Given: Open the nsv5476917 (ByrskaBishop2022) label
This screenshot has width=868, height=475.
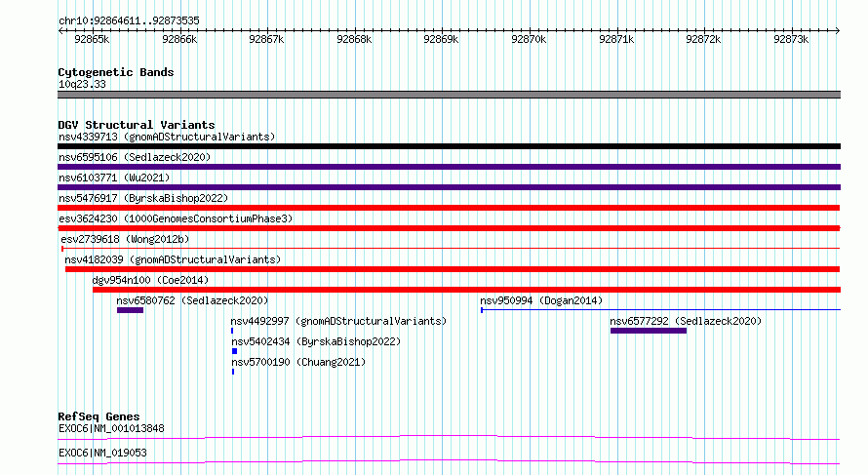Looking at the screenshot, I should 143,198.
